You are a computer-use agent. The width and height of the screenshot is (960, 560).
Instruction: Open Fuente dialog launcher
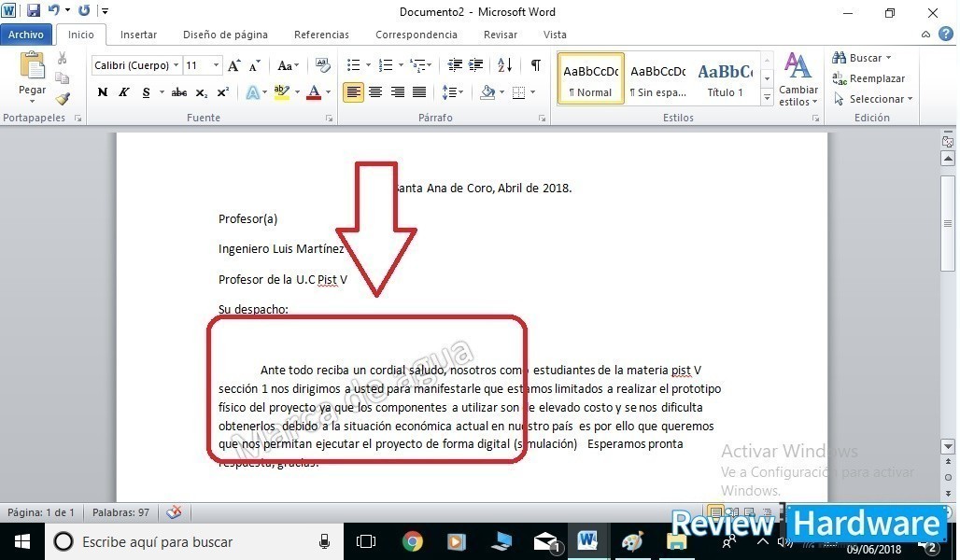click(329, 119)
